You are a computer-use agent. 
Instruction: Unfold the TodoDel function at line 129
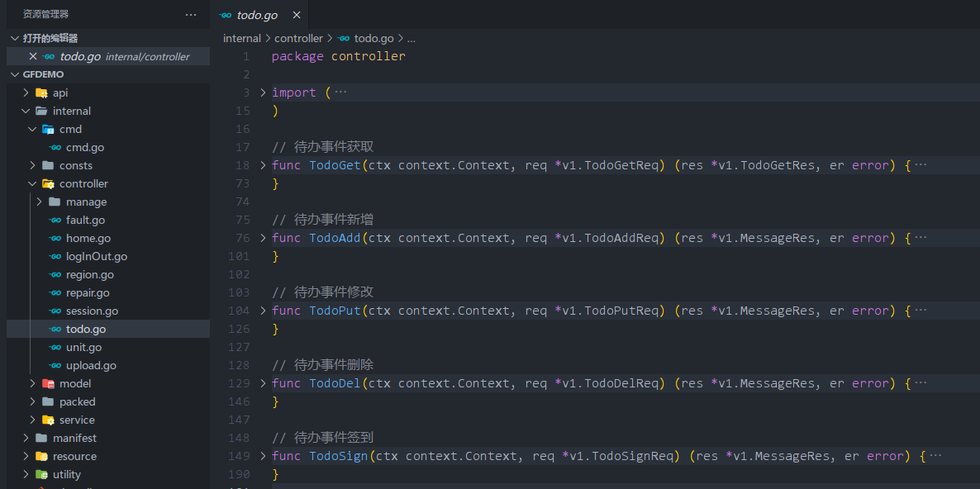coord(263,382)
